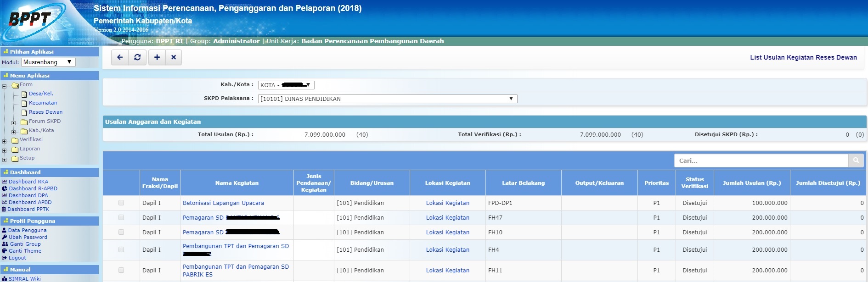Click the Jumlah Usulan (Rp.) column header
This screenshot has height=282, width=868.
[752, 183]
